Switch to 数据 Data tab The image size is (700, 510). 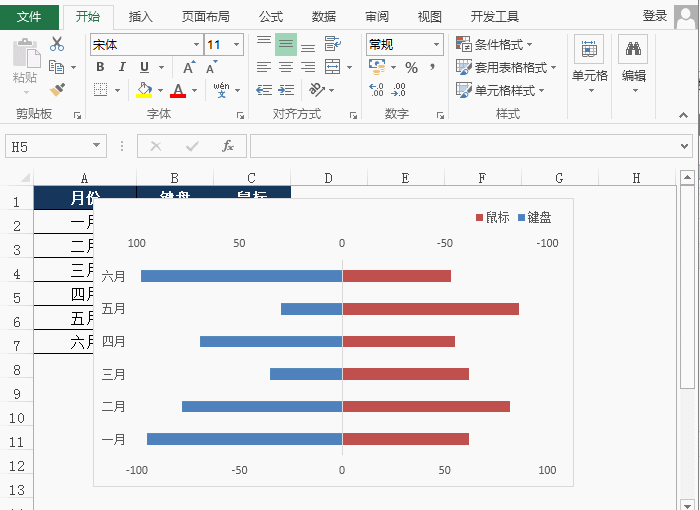(324, 17)
